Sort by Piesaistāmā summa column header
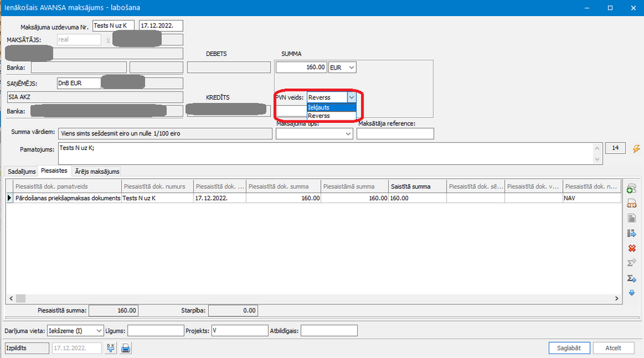Viewport: 644px width, 358px height. coord(355,186)
